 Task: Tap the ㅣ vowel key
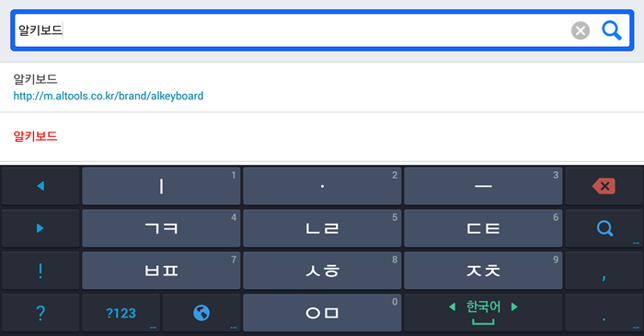point(161,186)
